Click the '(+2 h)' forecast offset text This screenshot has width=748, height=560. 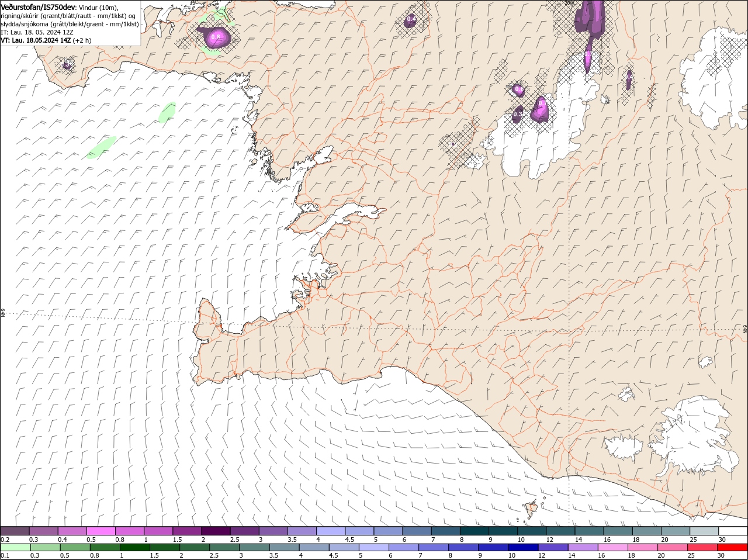point(82,40)
